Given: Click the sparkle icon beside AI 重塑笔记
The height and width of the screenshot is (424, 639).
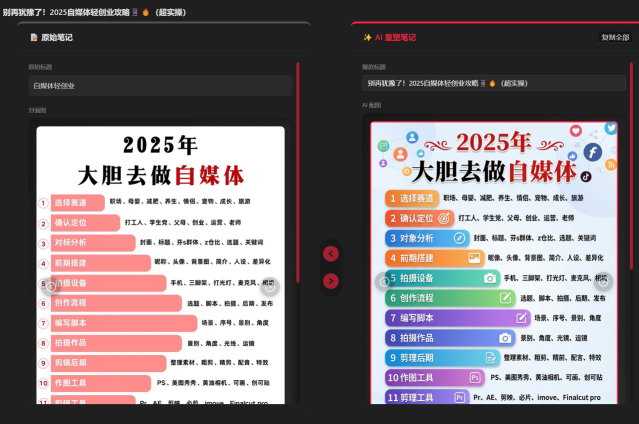Looking at the screenshot, I should tap(368, 38).
